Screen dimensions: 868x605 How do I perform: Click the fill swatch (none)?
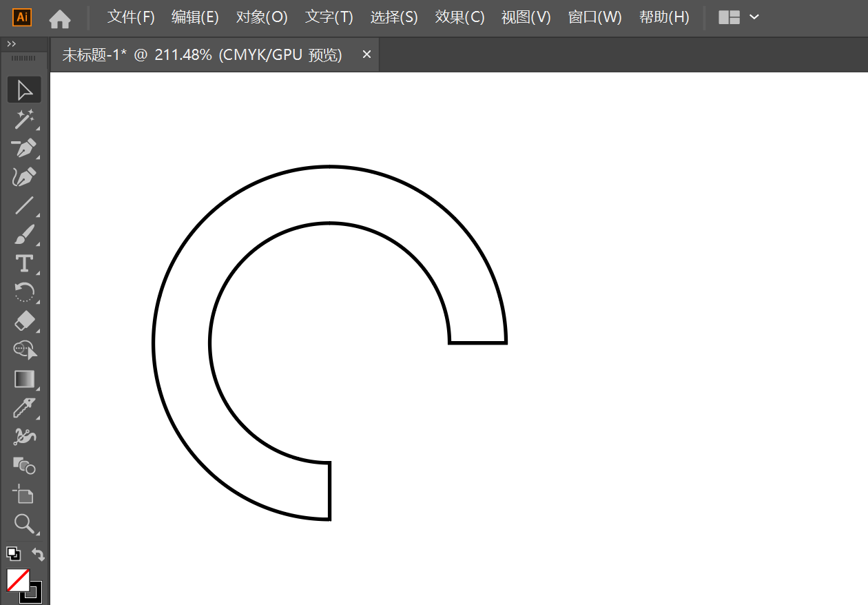tap(18, 580)
